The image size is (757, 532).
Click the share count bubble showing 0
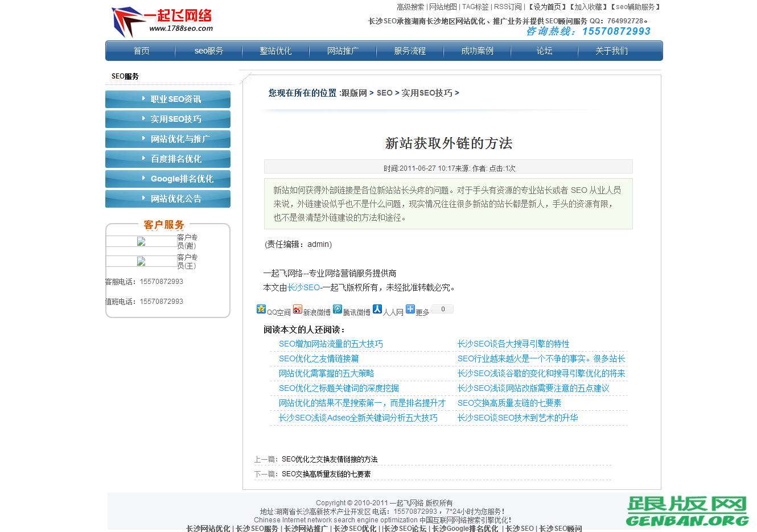(x=442, y=308)
